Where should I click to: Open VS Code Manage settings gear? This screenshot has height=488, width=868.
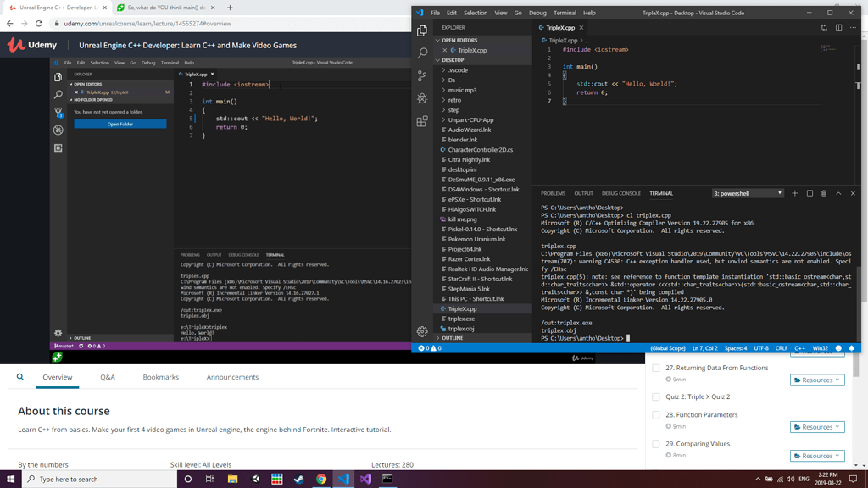pos(422,333)
